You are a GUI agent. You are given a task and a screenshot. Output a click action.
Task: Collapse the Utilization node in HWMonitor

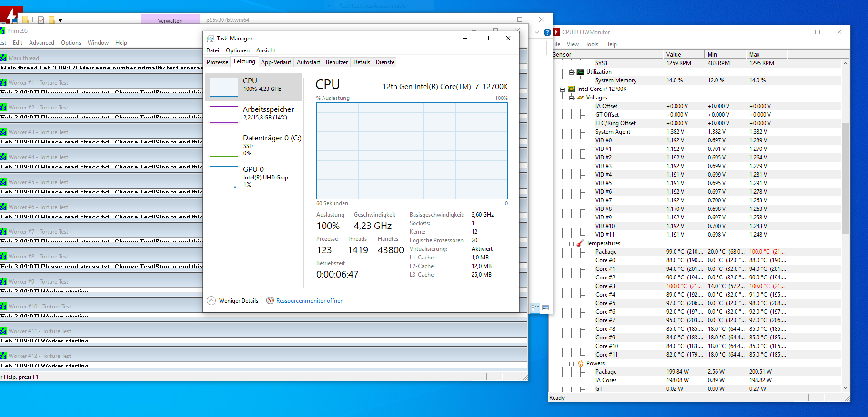coord(571,72)
